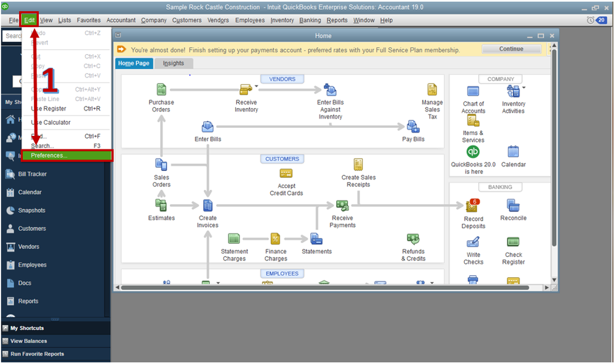Click scroll down arrow in Home window
Screen dimensions: 615x364
(x=554, y=280)
